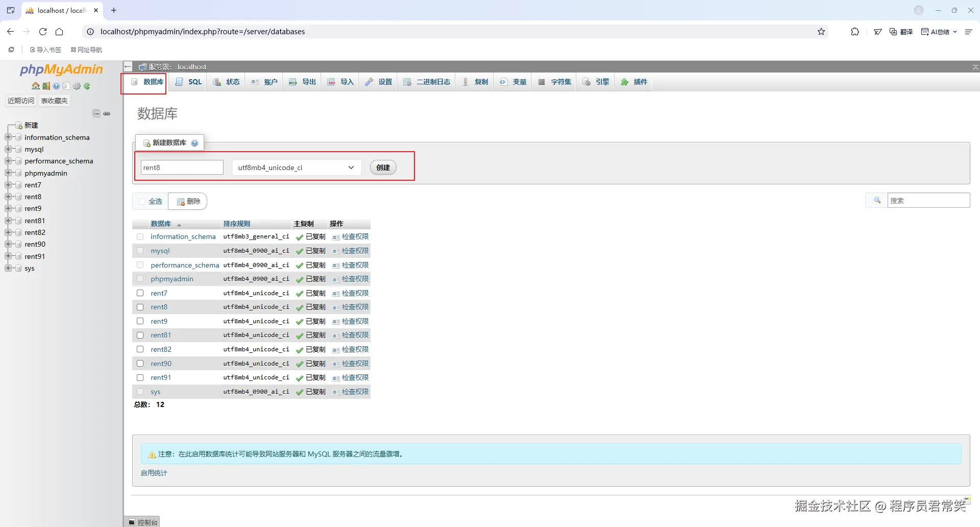This screenshot has width=980, height=527.
Task: Open the utf8mb4_unicode_ci collation dropdown
Action: 297,167
